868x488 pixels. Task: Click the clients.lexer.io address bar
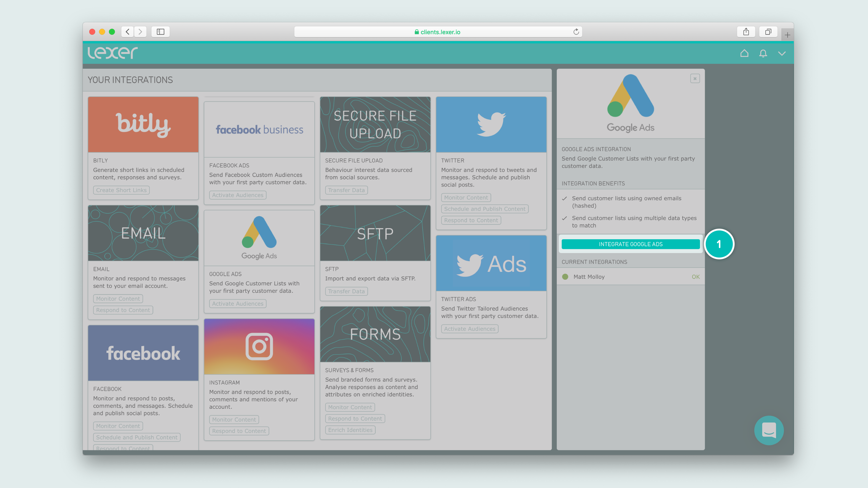[438, 32]
